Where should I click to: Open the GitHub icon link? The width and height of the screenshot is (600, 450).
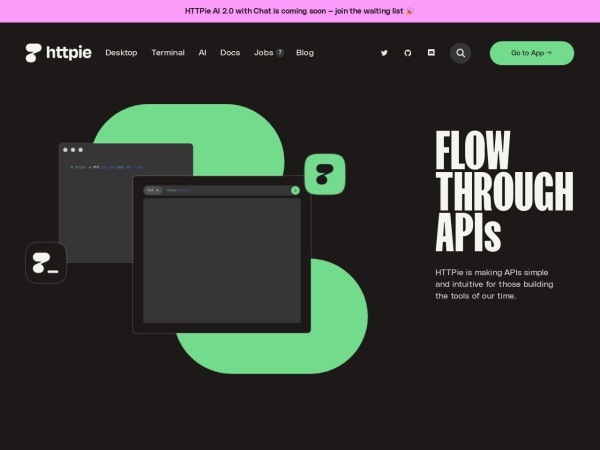pos(407,53)
